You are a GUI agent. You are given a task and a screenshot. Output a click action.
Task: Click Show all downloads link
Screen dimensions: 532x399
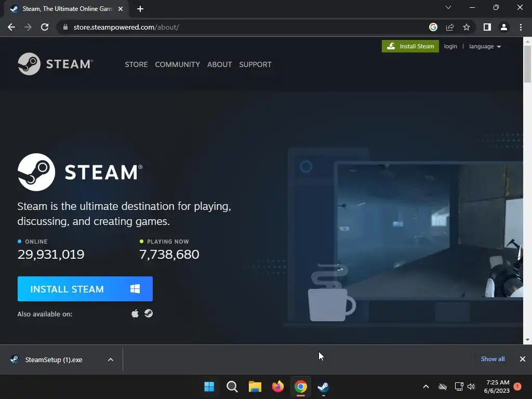click(493, 359)
